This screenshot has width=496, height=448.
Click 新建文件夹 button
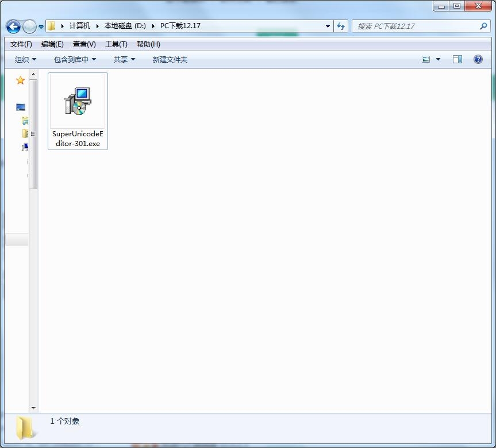[x=170, y=59]
